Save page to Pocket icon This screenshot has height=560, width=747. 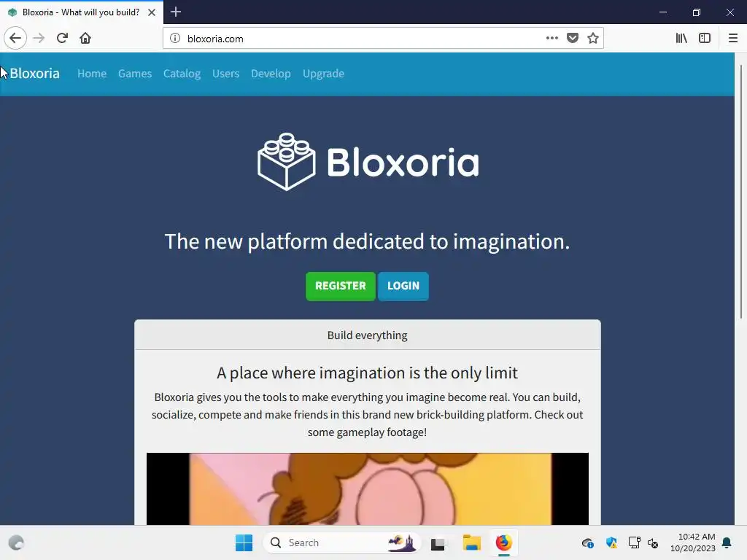tap(573, 38)
